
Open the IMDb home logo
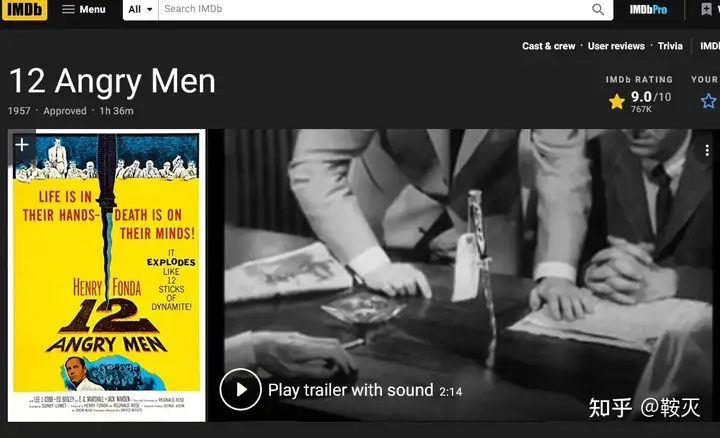pos(24,10)
